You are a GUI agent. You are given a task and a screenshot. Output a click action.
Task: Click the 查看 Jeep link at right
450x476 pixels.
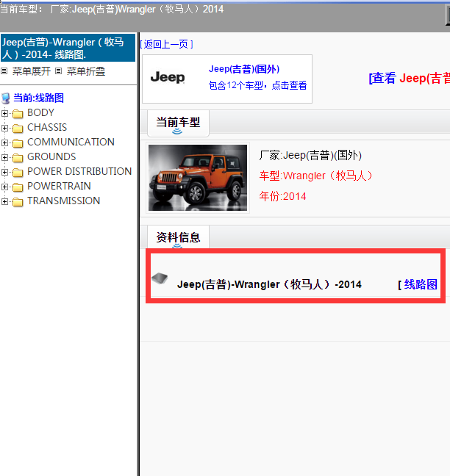pos(409,78)
